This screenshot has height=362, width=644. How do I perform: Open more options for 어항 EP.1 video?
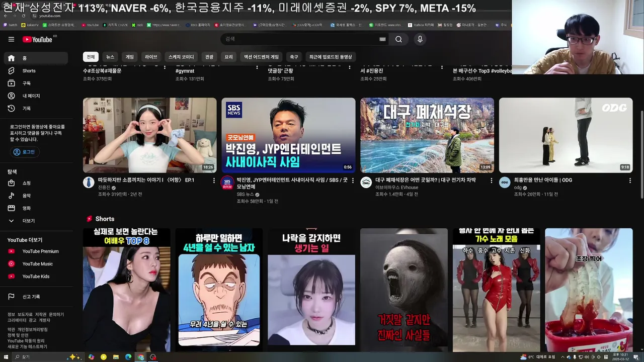tap(214, 180)
